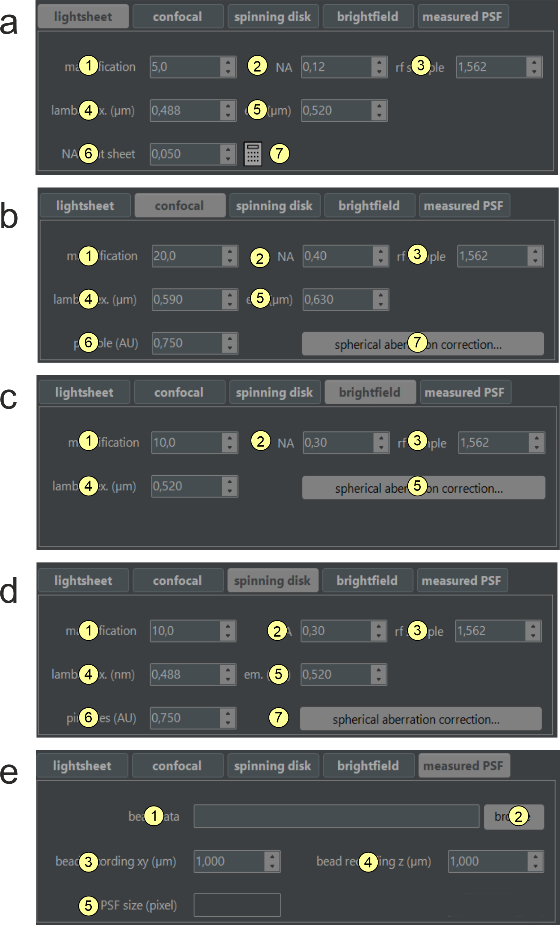
Task: Click the browse button for bead data
Action: 513,816
